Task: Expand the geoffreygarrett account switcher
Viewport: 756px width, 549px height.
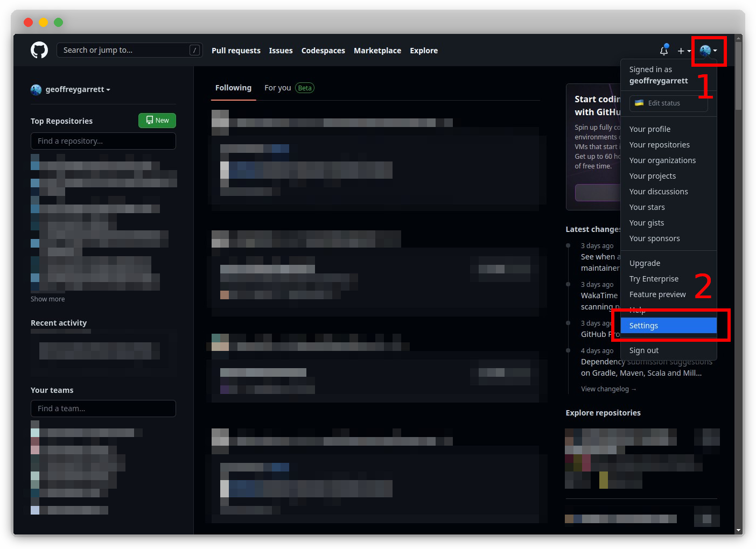Action: tap(78, 89)
